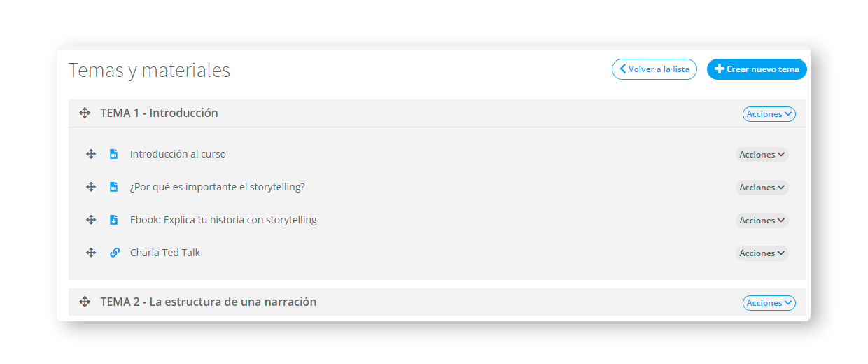Click move icon beside Introducción al curso
Screen dimensions: 868x364
[x=91, y=154]
